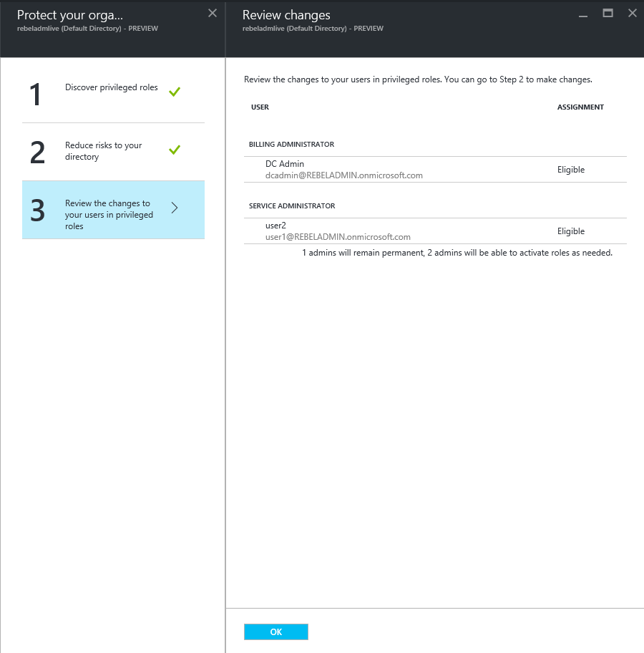Minimize the Review changes blade

(x=583, y=15)
